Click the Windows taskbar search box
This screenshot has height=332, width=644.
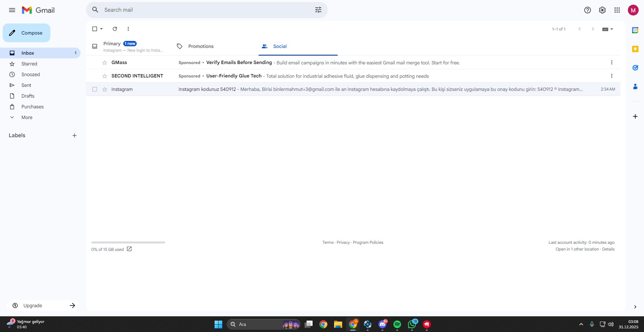[264, 324]
